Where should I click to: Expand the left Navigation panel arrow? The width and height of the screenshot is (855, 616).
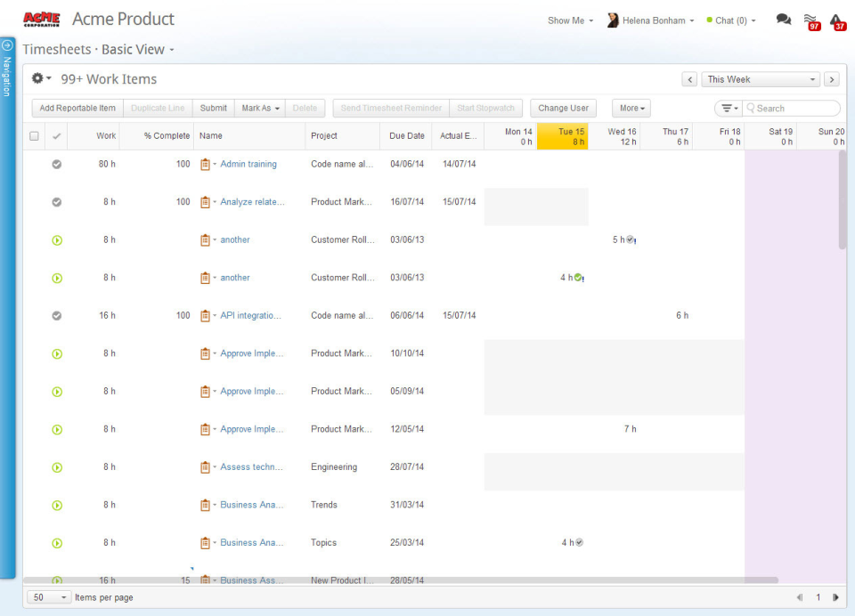point(7,45)
